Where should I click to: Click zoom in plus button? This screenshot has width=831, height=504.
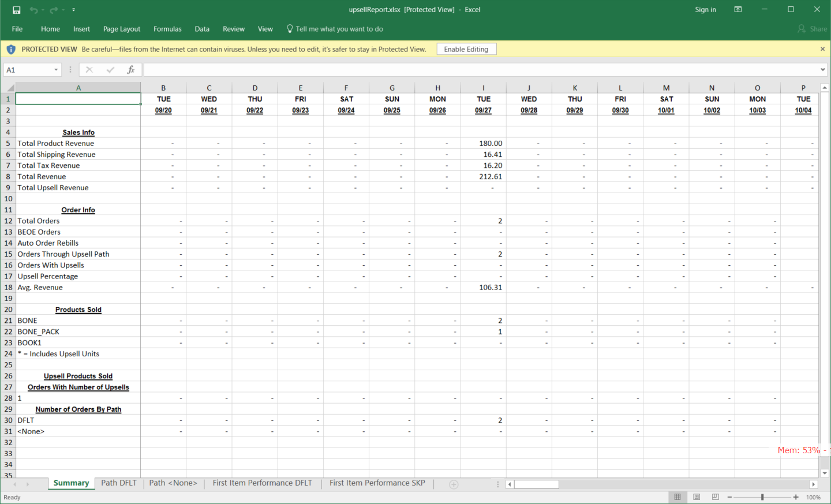tap(796, 497)
